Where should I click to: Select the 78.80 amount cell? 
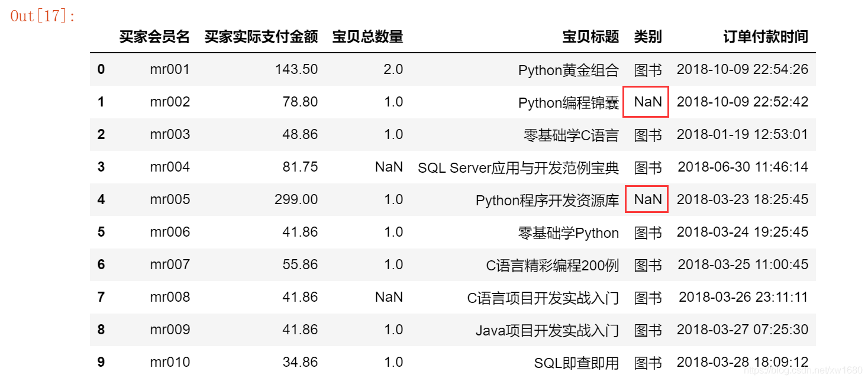pyautogui.click(x=300, y=102)
